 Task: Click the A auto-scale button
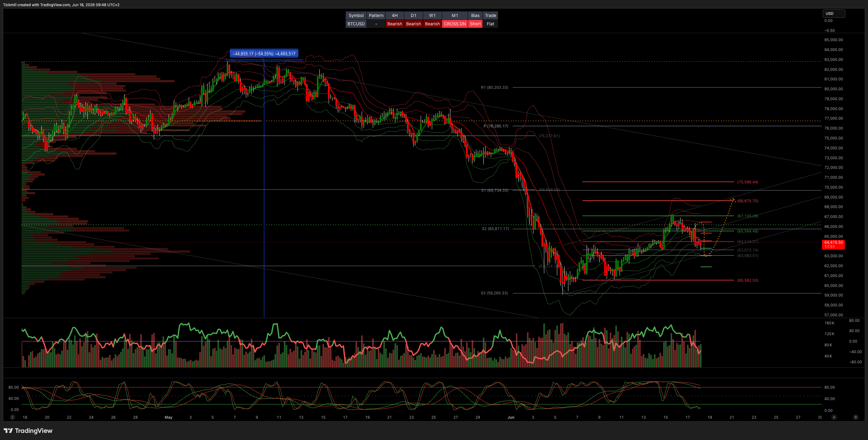[x=834, y=417]
